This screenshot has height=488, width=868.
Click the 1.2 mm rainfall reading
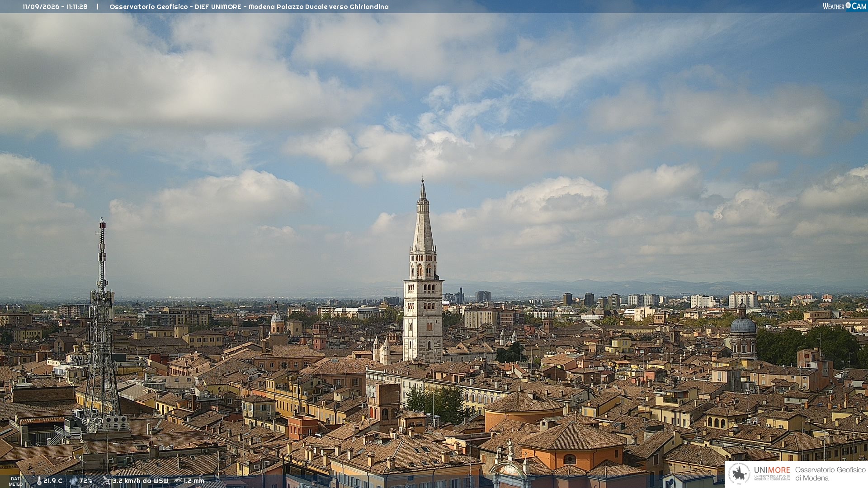pos(193,481)
